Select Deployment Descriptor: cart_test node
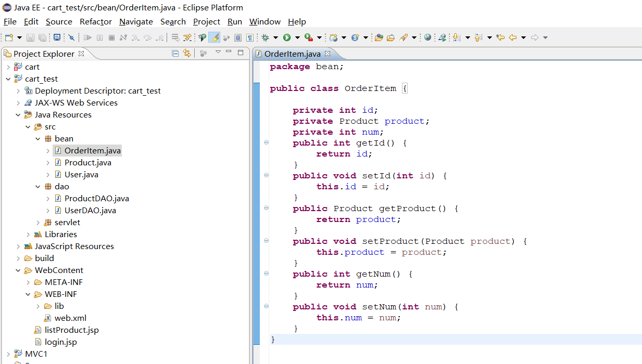The width and height of the screenshot is (642, 364). pyautogui.click(x=97, y=91)
